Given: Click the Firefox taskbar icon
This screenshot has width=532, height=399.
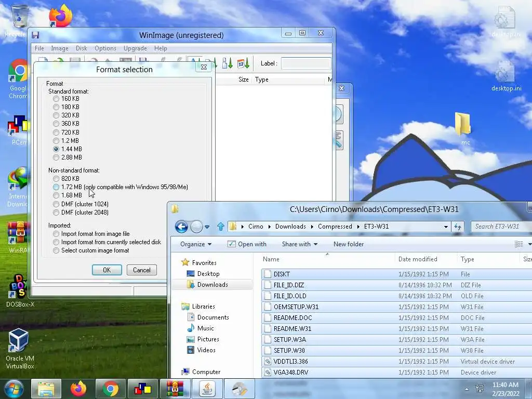Looking at the screenshot, I should [78, 389].
